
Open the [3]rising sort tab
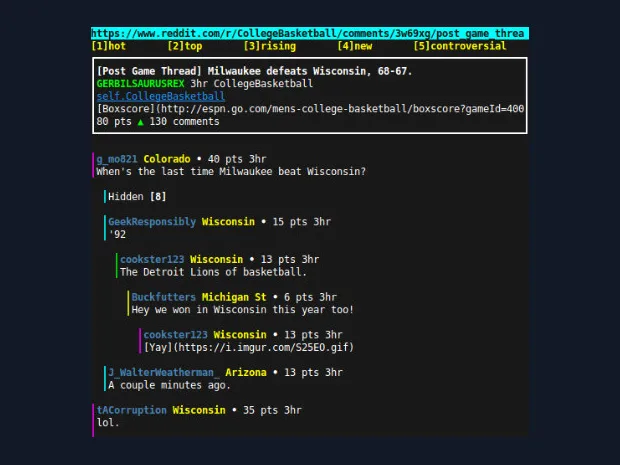[270, 46]
